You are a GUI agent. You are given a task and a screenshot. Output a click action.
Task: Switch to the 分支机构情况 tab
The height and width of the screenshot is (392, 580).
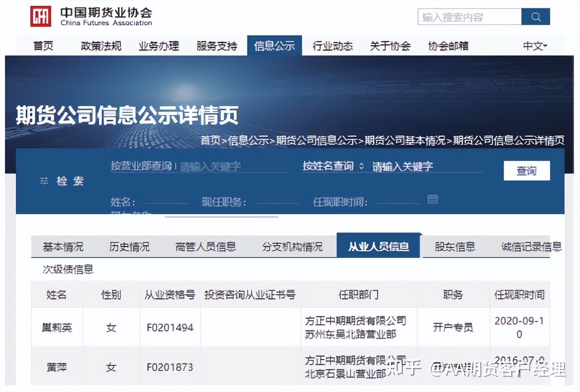292,247
